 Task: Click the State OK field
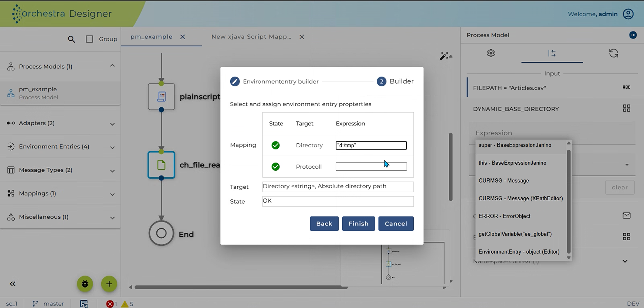point(338,201)
